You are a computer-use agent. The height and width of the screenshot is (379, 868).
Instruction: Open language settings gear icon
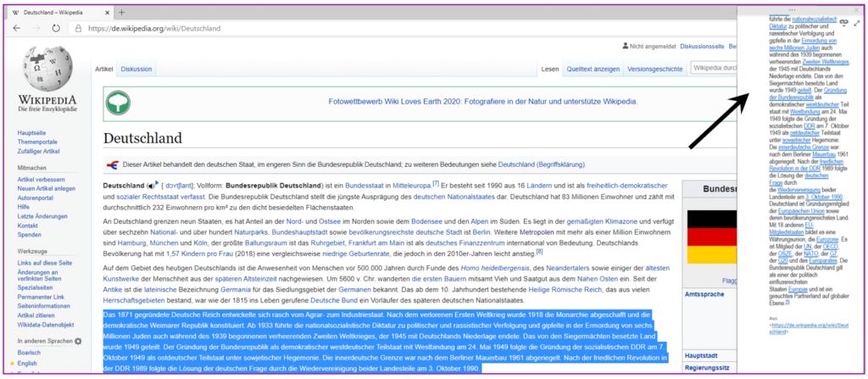[79, 342]
